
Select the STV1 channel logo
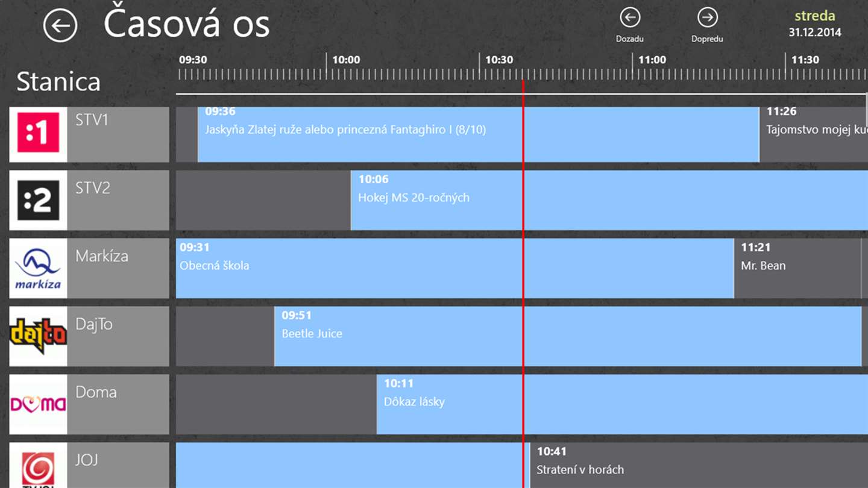[x=38, y=134]
